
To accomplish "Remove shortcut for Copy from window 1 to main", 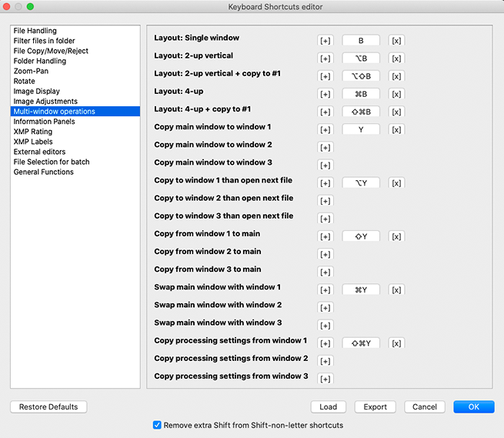I will coord(396,236).
